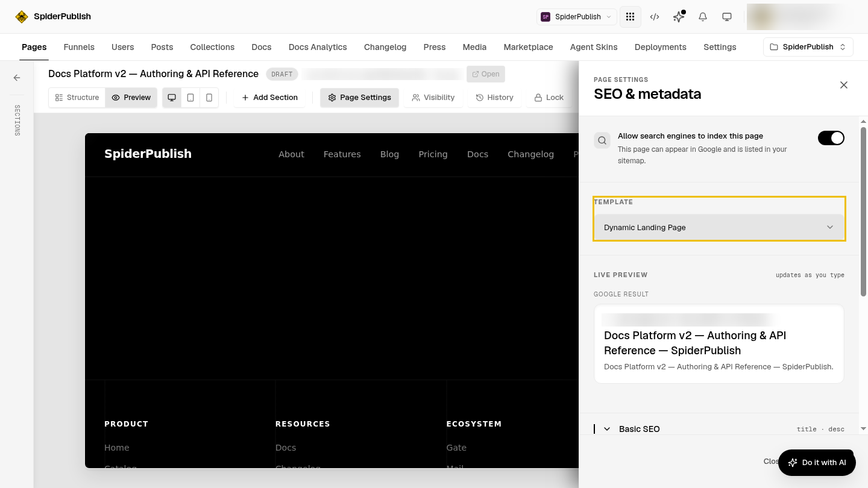The image size is (868, 488).
Task: Click About in the preview site nav
Action: 291,154
